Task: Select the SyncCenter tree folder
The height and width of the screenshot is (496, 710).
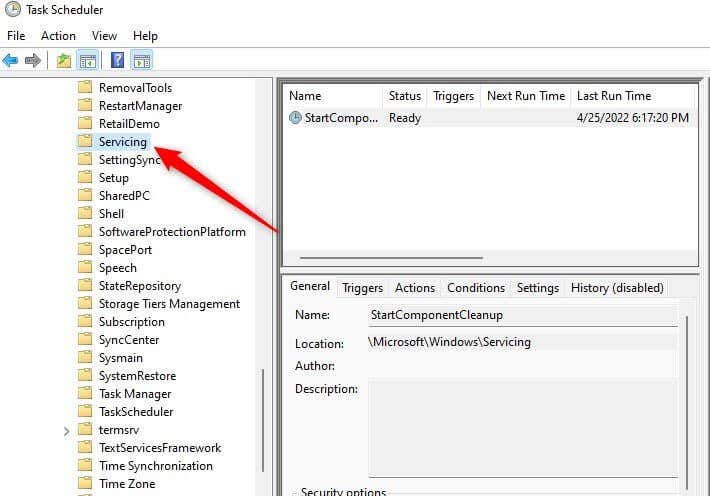Action: coord(129,340)
